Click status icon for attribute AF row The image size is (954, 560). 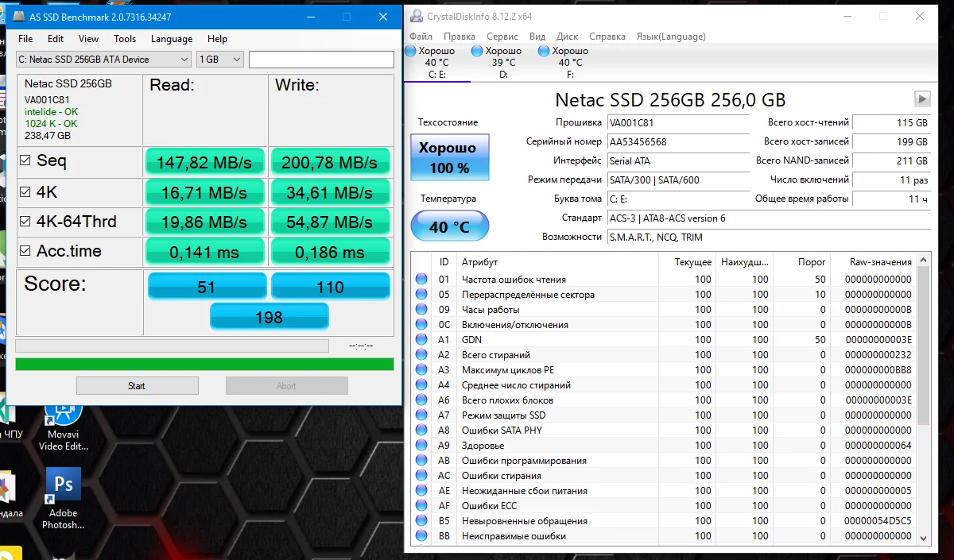(x=421, y=505)
